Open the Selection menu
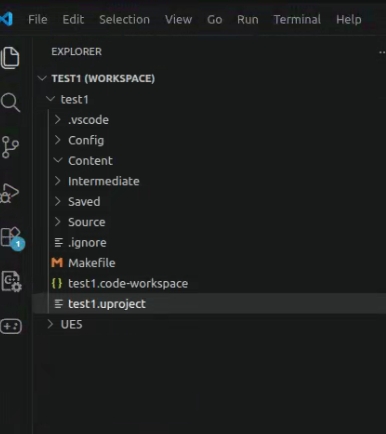Viewport: 386px width, 434px height. [124, 19]
